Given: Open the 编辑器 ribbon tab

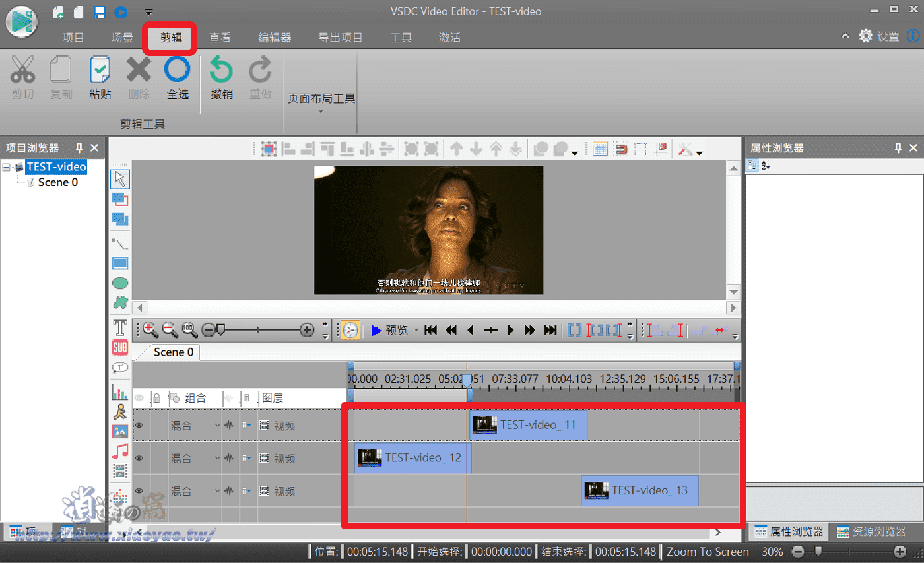Looking at the screenshot, I should point(275,37).
